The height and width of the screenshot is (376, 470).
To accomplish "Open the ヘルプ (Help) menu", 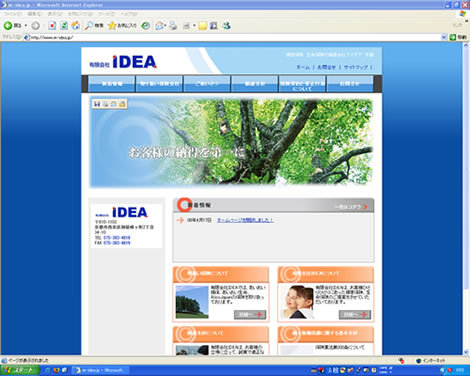I will pyautogui.click(x=129, y=14).
